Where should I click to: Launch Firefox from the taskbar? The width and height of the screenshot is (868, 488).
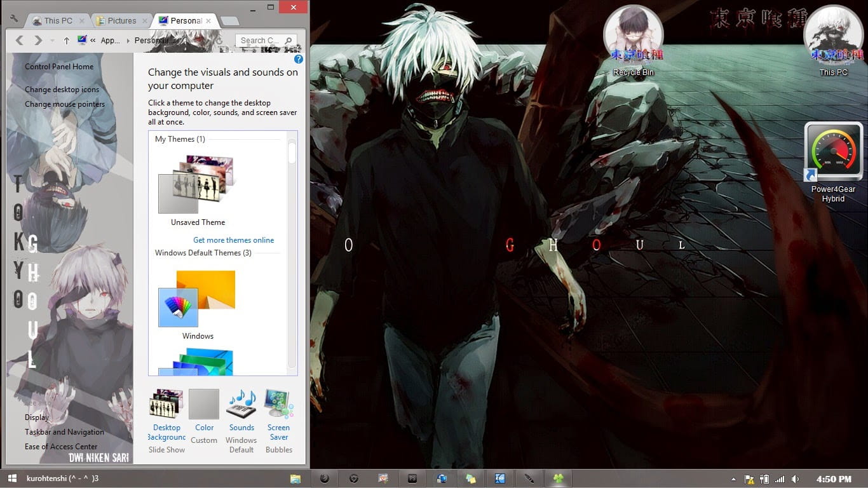point(324,478)
